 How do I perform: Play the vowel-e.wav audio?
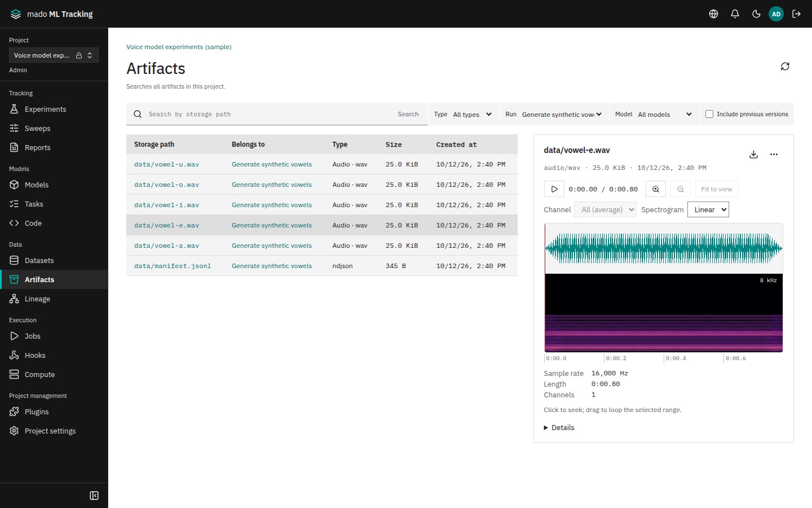[x=554, y=189]
